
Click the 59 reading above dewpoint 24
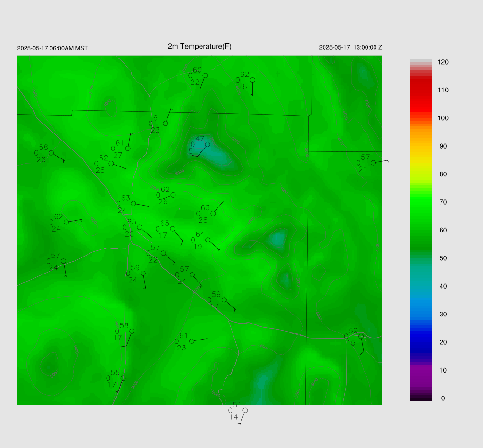pos(135,268)
